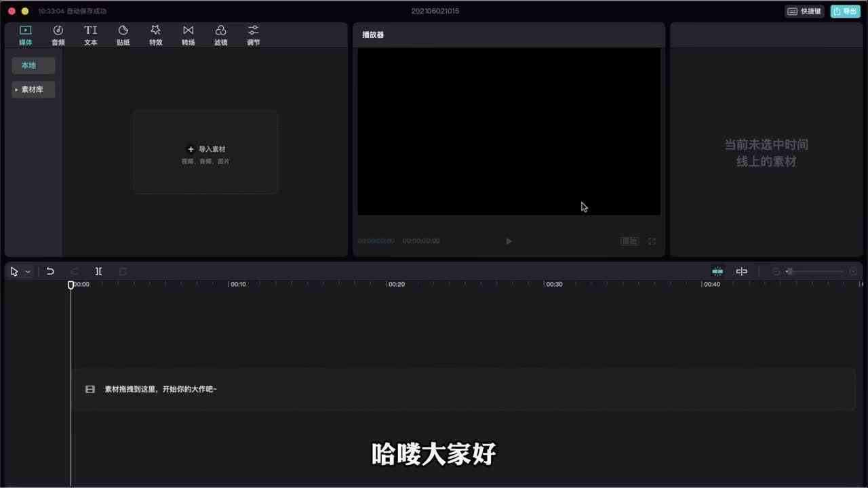This screenshot has height=488, width=868.
Task: Click the delete clip icon
Action: coord(123,271)
